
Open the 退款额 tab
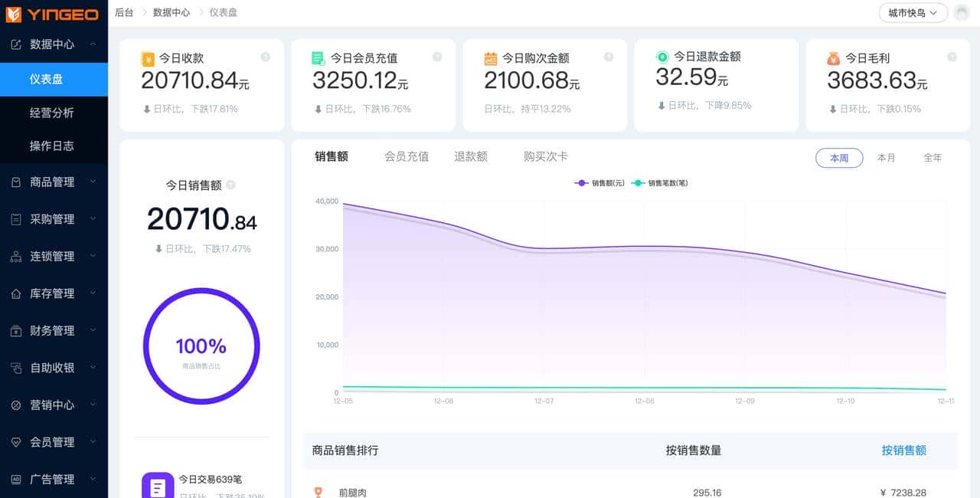tap(472, 156)
